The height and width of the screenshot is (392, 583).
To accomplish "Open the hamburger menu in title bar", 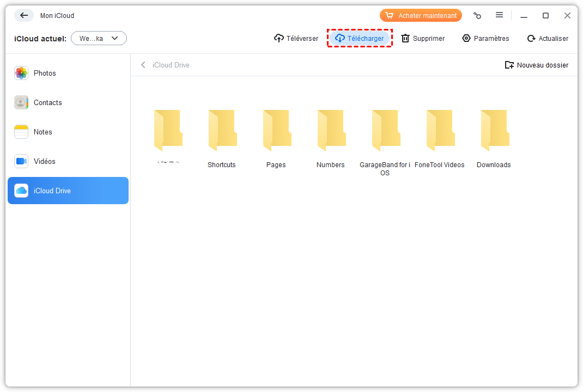I will click(x=499, y=15).
